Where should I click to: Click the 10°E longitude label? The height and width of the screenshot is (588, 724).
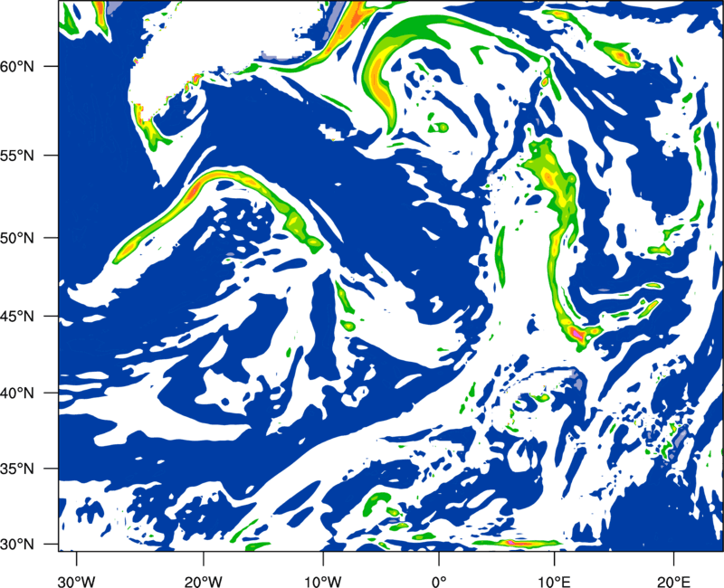[x=554, y=581]
